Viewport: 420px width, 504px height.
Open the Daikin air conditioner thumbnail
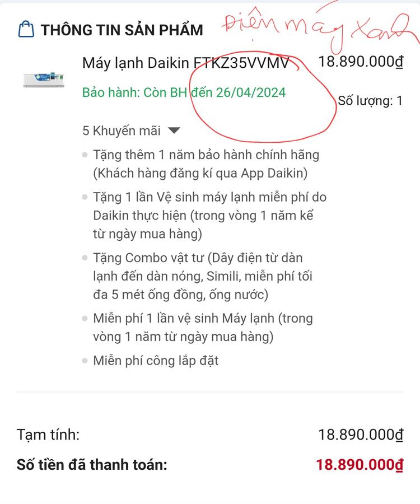pos(44,80)
